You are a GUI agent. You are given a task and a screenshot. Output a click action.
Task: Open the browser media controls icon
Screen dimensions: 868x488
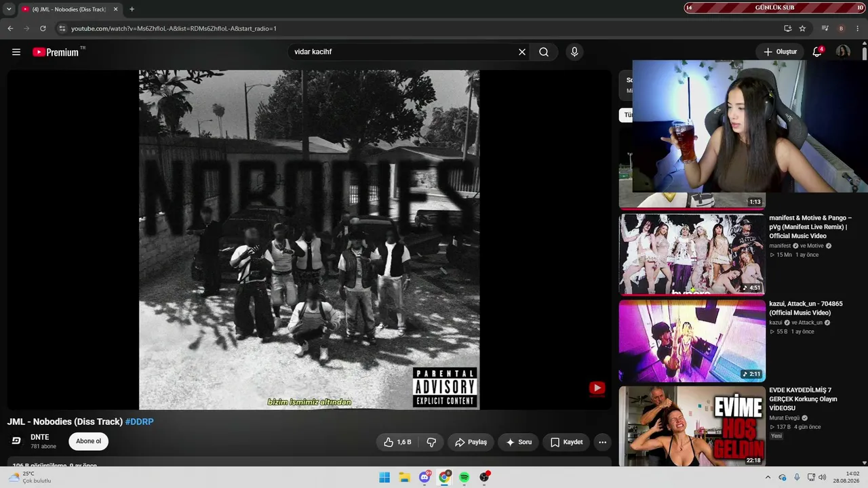tap(825, 28)
